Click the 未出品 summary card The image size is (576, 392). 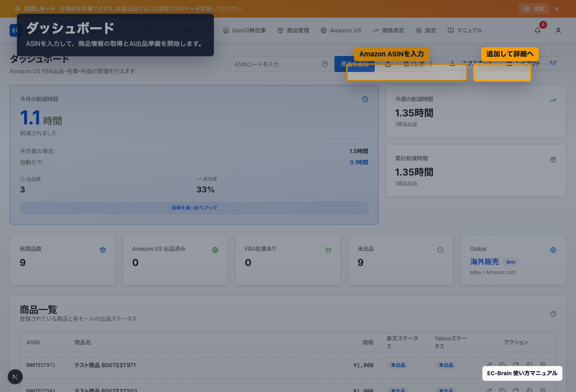(x=400, y=260)
